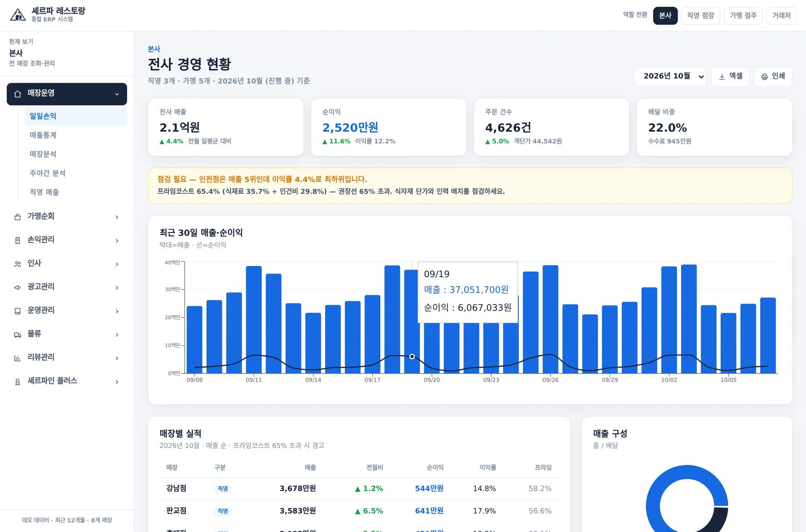806x532 pixels.
Task: Click the 강남점 row name
Action: (x=176, y=489)
